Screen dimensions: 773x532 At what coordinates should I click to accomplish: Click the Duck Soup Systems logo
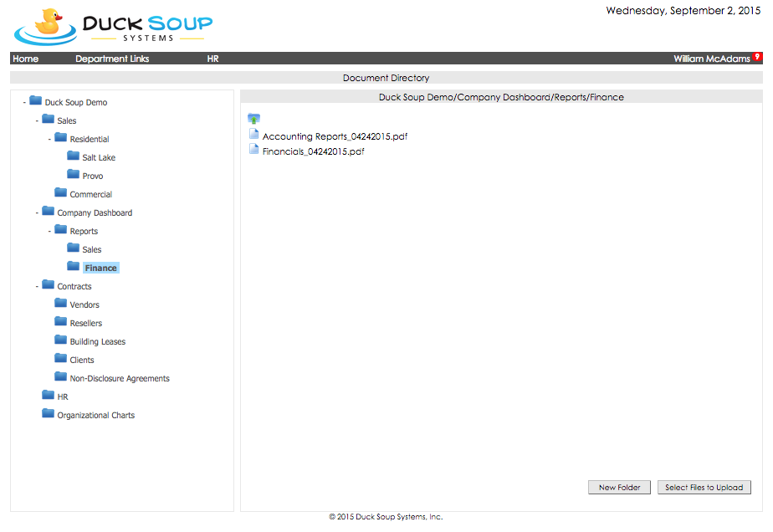pyautogui.click(x=114, y=27)
